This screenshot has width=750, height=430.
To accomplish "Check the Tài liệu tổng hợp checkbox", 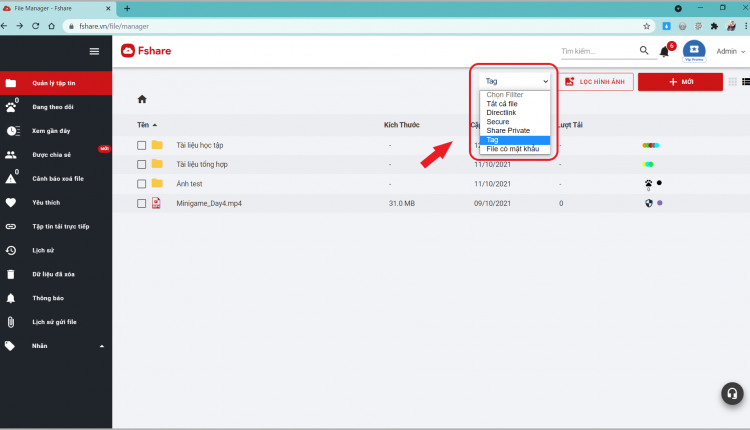I will coord(141,164).
